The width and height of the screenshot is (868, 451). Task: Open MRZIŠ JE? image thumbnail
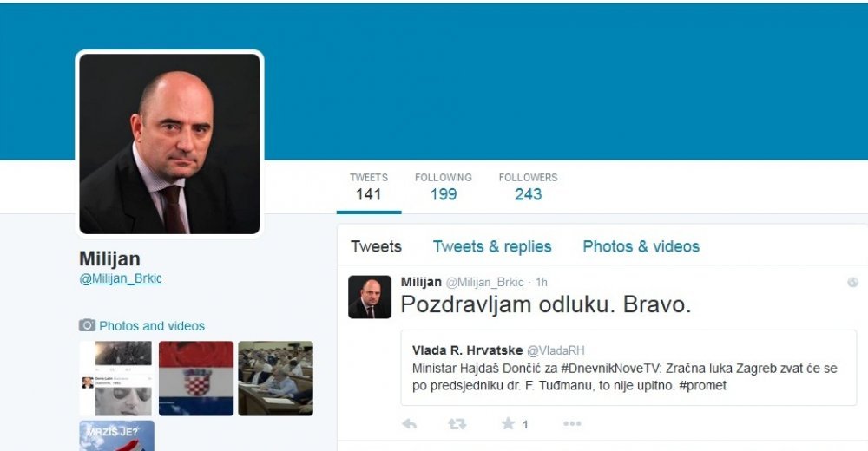(117, 436)
